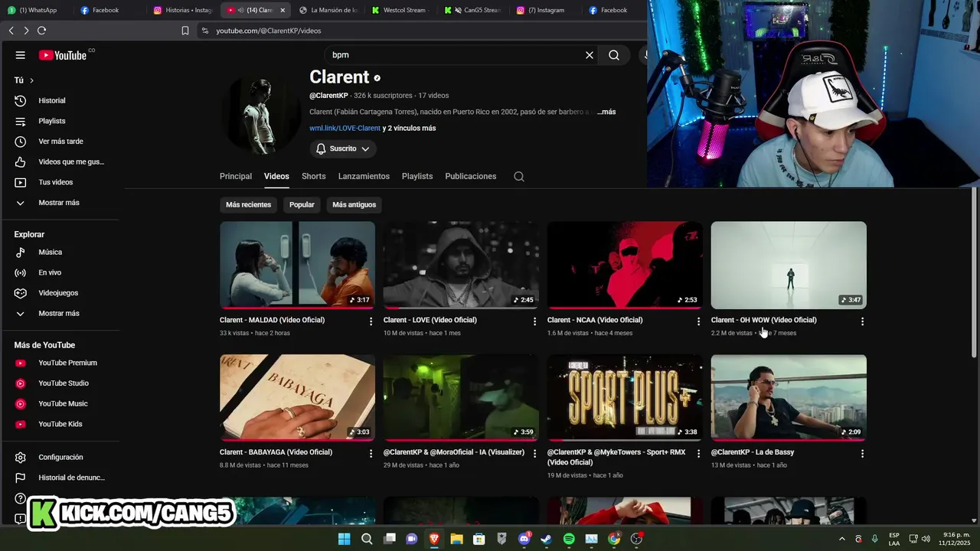Open options menu for BABAYAGA video

(x=371, y=454)
